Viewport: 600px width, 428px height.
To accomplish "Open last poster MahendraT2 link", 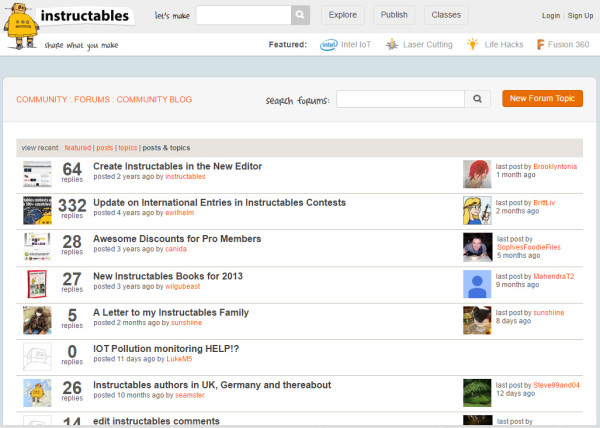I will tap(554, 276).
